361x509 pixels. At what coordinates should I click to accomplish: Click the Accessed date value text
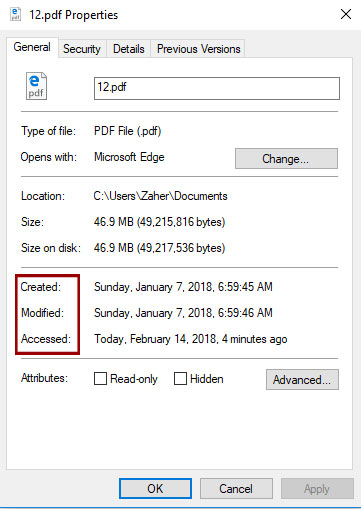click(191, 339)
